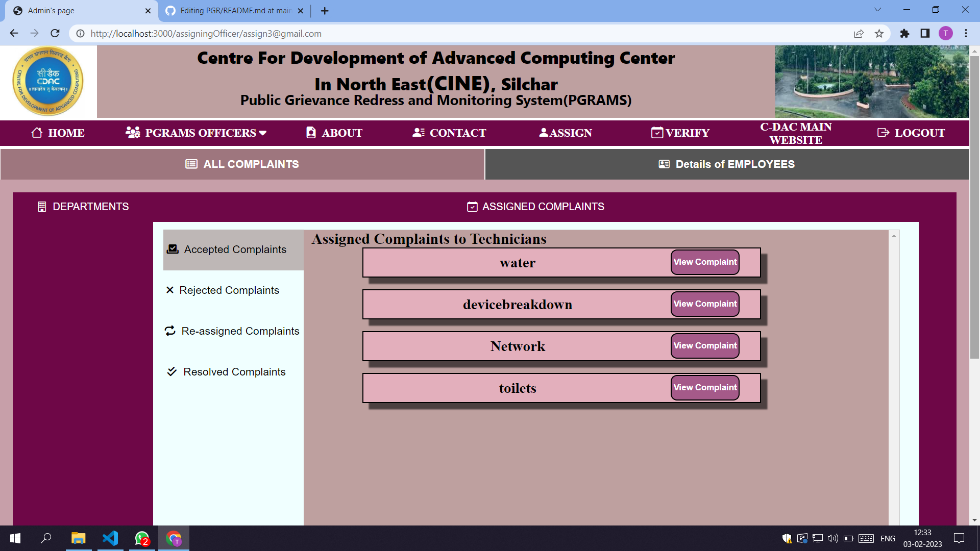Click the CONTACT person icon

[x=418, y=133]
